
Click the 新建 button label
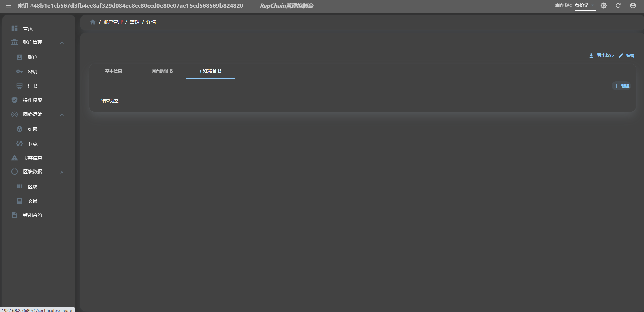click(x=625, y=86)
